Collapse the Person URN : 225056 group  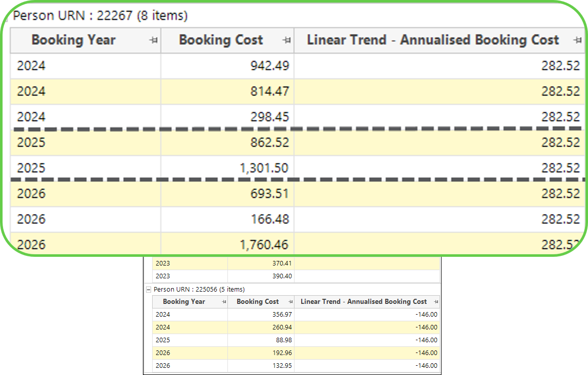[x=149, y=289]
